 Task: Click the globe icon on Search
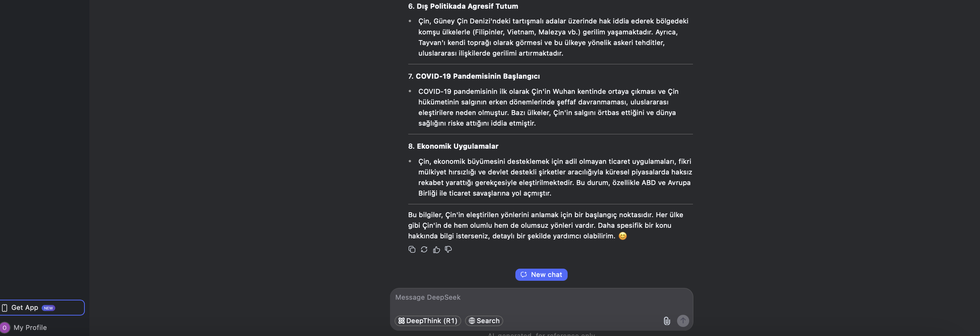click(472, 321)
